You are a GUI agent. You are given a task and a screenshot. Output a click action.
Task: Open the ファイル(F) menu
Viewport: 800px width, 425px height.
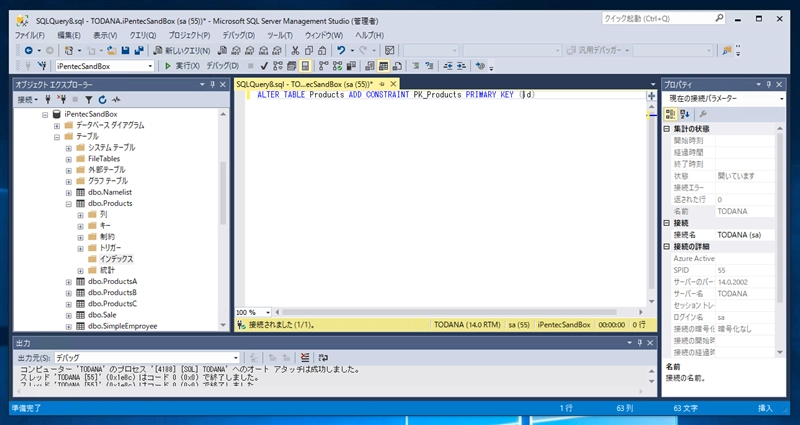(x=30, y=36)
